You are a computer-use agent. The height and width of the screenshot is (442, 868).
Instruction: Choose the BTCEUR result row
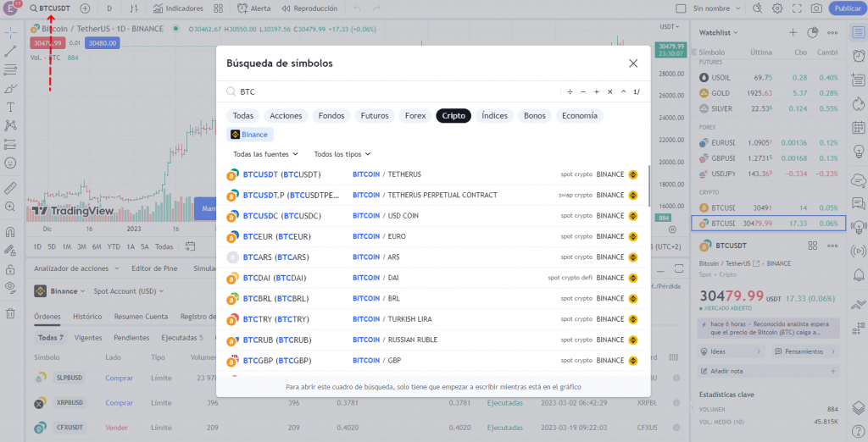[x=432, y=237]
